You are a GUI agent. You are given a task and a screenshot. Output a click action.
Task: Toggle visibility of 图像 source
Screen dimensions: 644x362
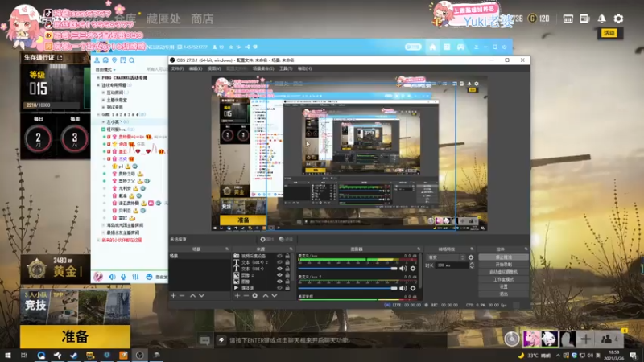pos(279,282)
